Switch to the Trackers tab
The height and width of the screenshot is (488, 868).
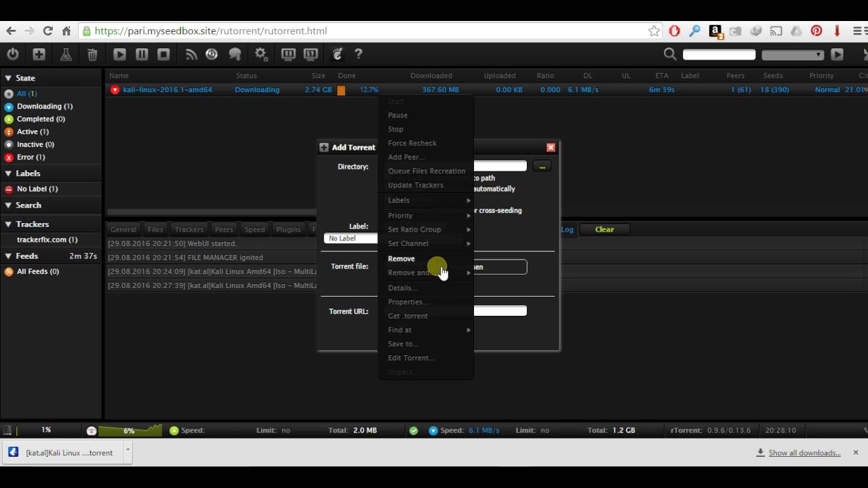coord(189,230)
